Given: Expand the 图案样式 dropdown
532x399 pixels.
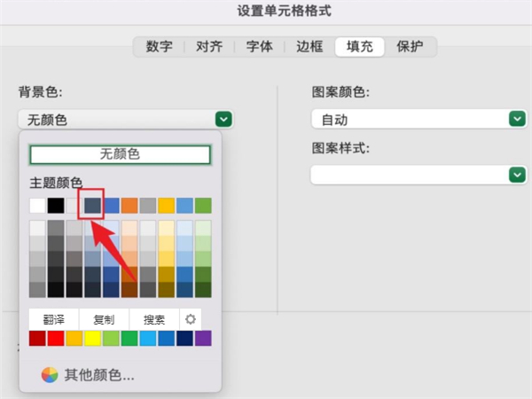Looking at the screenshot, I should tap(517, 175).
